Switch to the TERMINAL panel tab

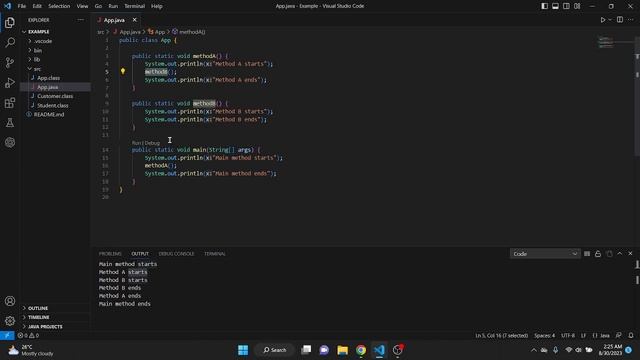coord(215,253)
